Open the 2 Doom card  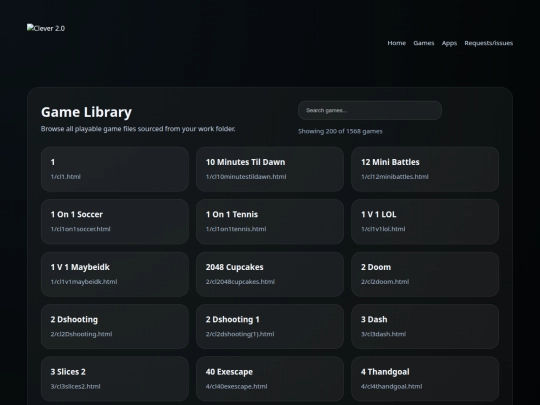pos(425,274)
